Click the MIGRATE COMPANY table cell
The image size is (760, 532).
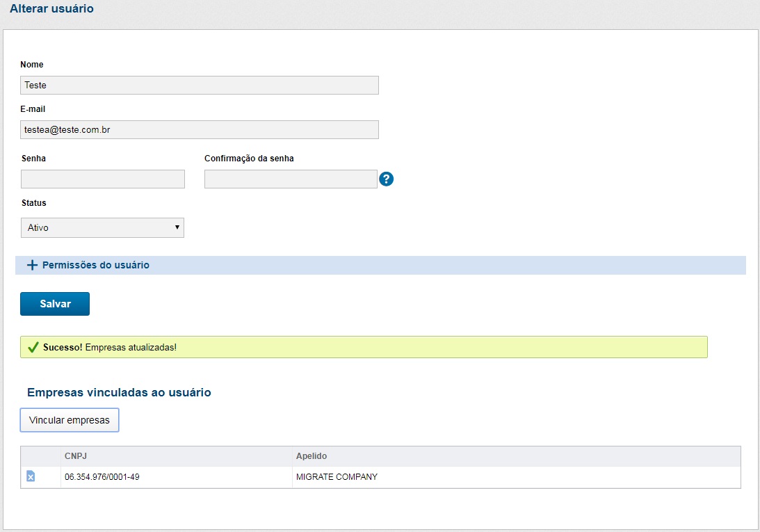[x=337, y=477]
